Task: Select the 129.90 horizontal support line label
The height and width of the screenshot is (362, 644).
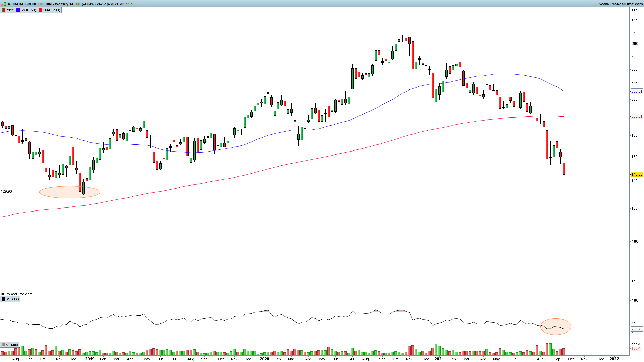Action: click(x=6, y=191)
